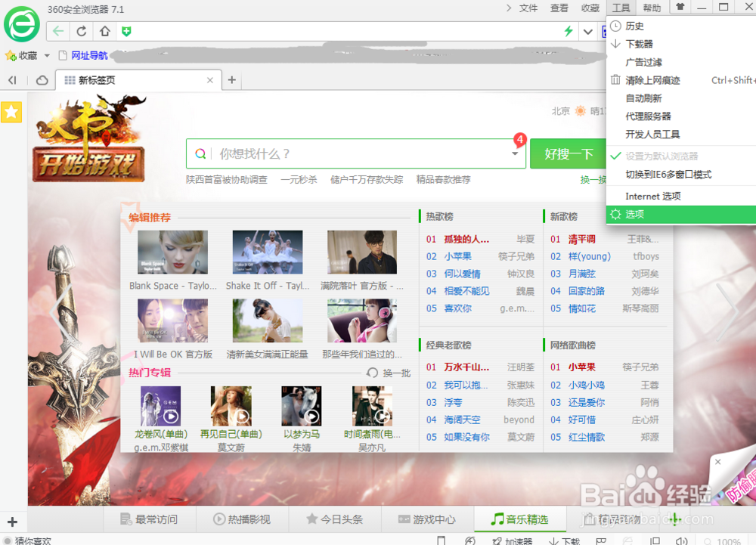756x545 pixels.
Task: Click the 好搜一下 search button
Action: click(568, 153)
